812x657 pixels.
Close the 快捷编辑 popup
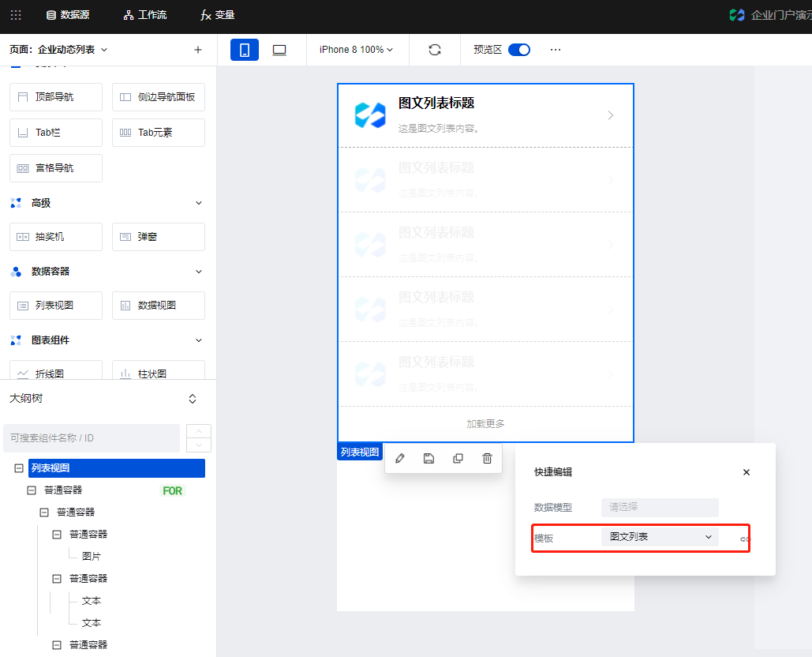tap(747, 472)
